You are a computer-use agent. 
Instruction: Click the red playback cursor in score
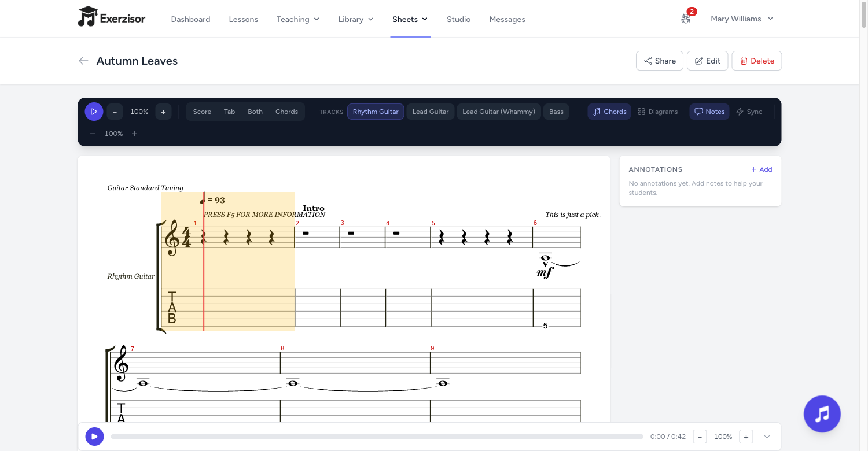coord(203,261)
